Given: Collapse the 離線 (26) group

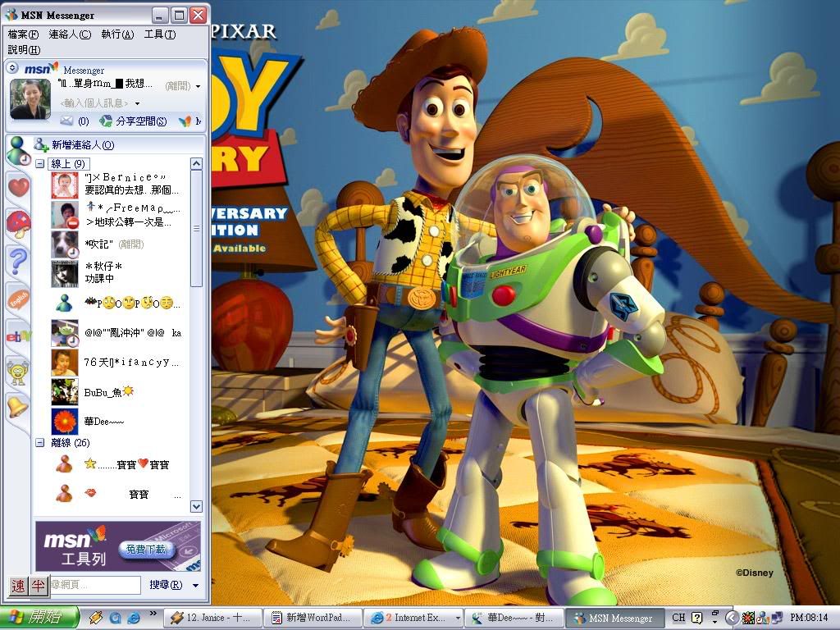Looking at the screenshot, I should pos(39,442).
